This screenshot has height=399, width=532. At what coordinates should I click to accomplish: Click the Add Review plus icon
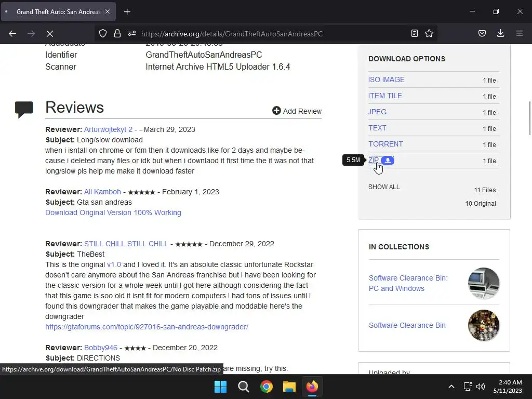click(x=276, y=111)
